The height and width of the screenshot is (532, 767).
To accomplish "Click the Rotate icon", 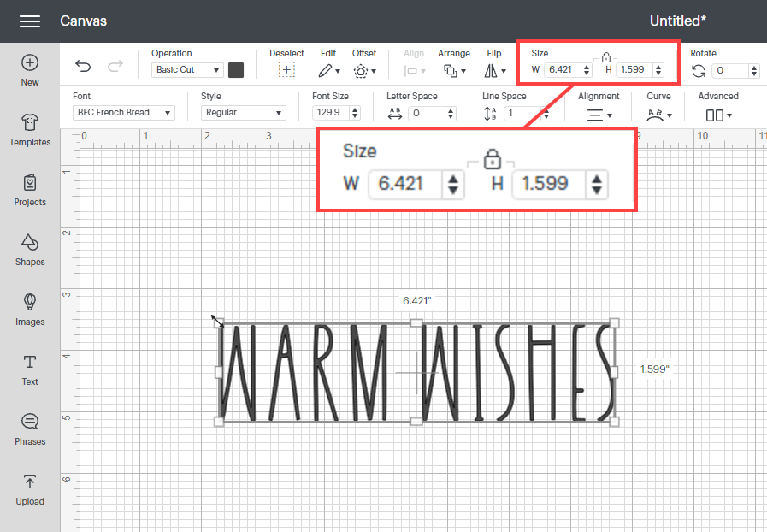I will (x=699, y=71).
